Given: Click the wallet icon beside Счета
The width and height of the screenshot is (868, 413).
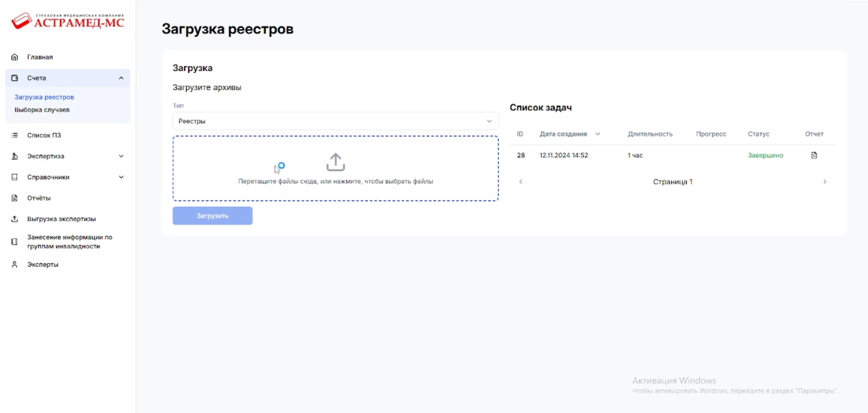Looking at the screenshot, I should pyautogui.click(x=15, y=78).
